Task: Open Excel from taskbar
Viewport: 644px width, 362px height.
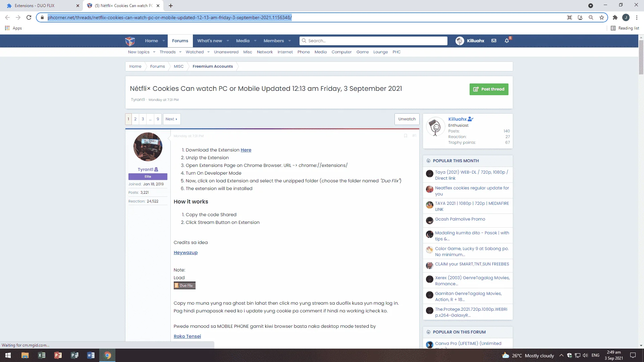Action: click(x=42, y=355)
